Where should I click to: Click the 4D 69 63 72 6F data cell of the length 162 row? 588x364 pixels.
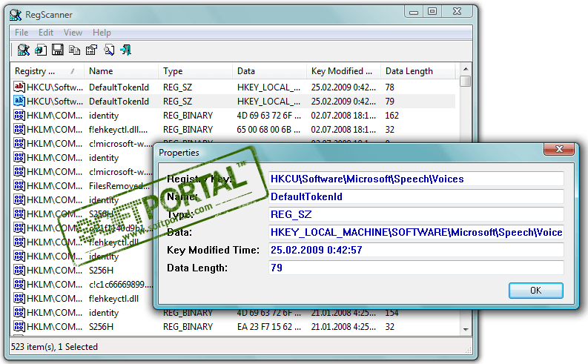coord(269,115)
